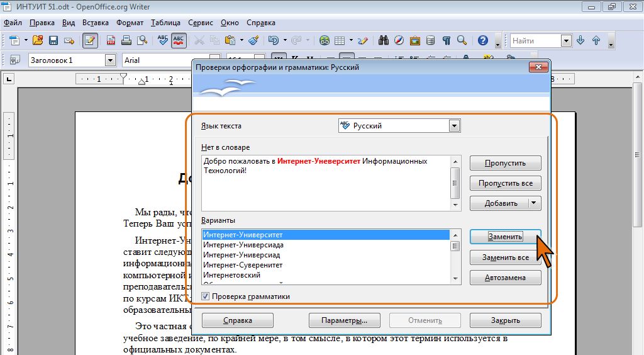Viewport: 644px width, 355px height.
Task: Open the Gallery picture icon
Action: coord(415,40)
